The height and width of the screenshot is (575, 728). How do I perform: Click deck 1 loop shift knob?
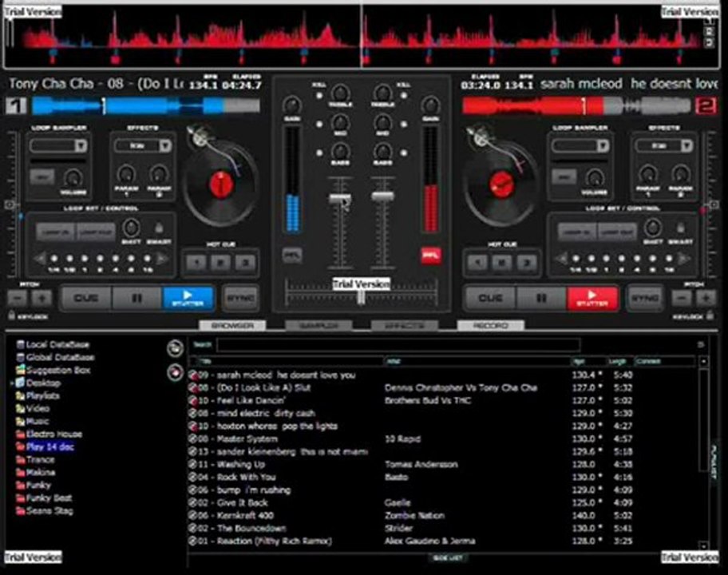[131, 228]
